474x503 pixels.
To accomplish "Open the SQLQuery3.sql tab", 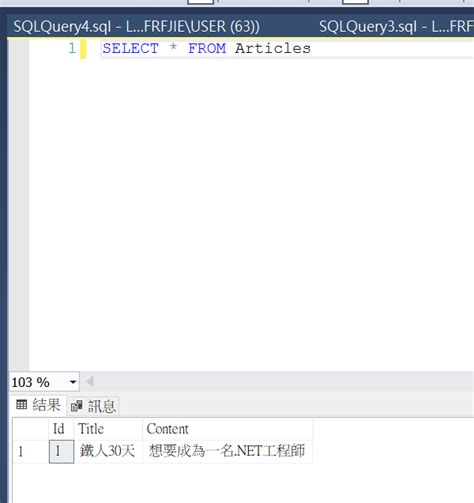I will coord(396,26).
